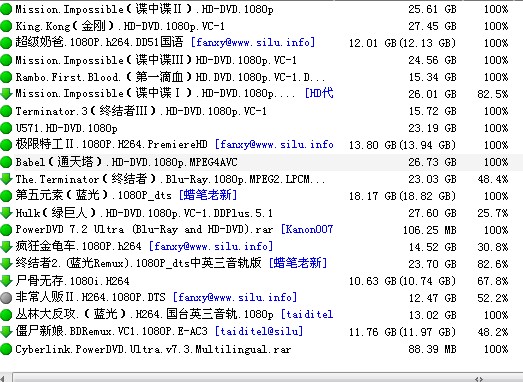
Task: Click the green status icon for Cyberlink.PowerDVD.Ultra
Action: (x=6, y=349)
